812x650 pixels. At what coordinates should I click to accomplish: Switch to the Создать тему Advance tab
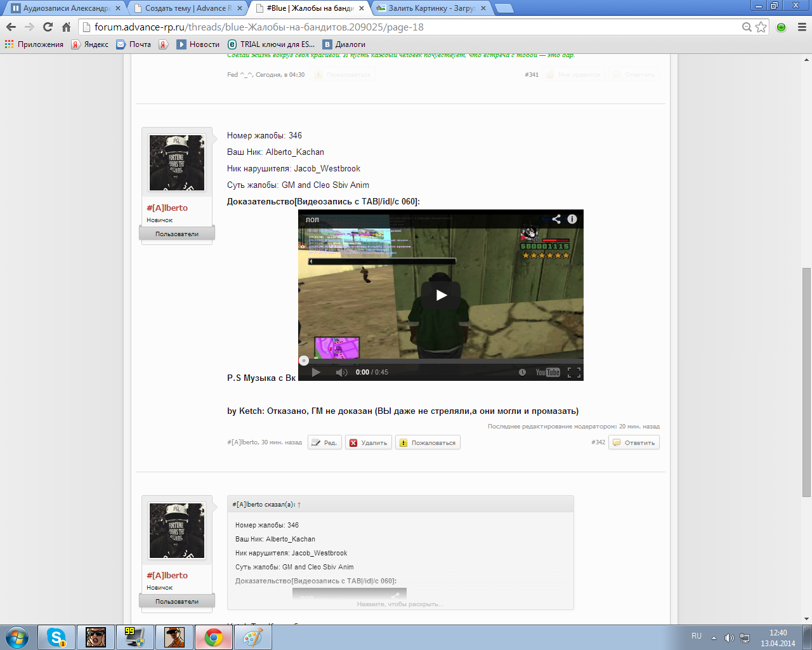point(188,8)
